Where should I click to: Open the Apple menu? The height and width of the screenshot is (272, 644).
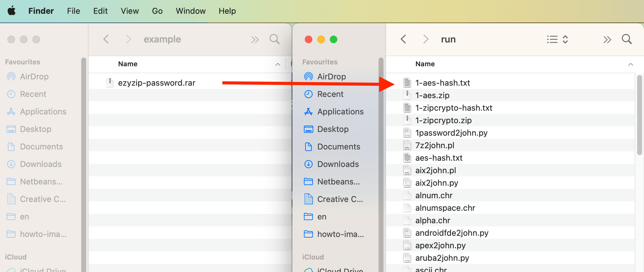tap(12, 11)
